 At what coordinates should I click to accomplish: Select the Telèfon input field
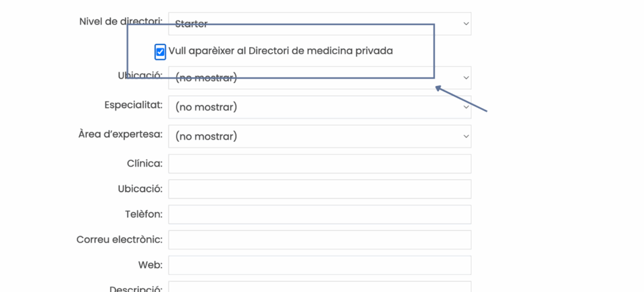[319, 214]
